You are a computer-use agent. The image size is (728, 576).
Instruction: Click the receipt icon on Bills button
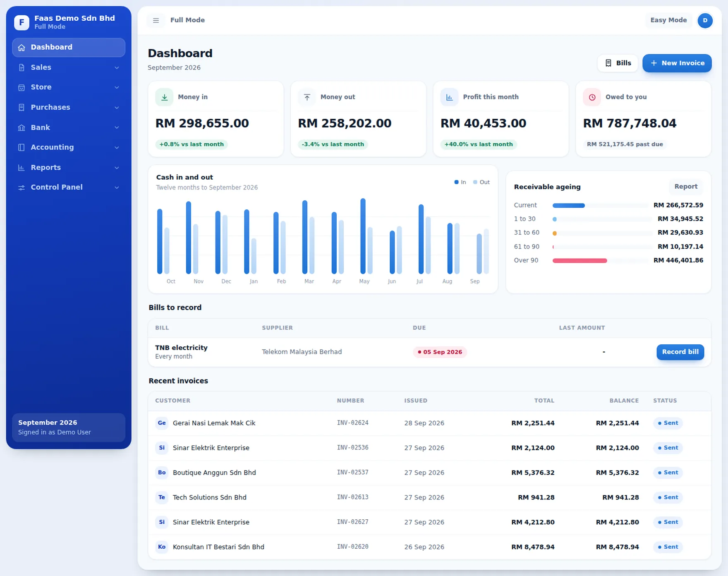(x=608, y=63)
